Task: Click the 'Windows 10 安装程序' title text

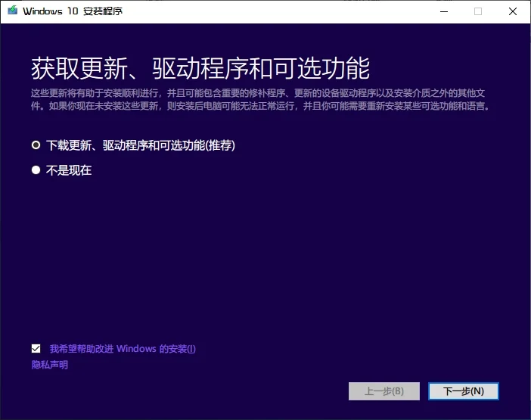Action: (73, 11)
